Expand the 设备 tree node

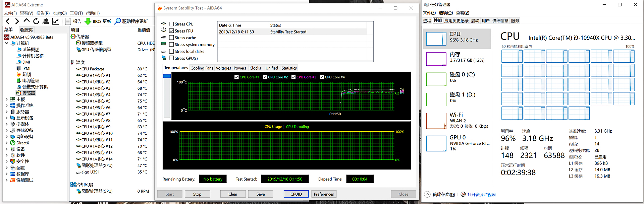click(x=6, y=149)
